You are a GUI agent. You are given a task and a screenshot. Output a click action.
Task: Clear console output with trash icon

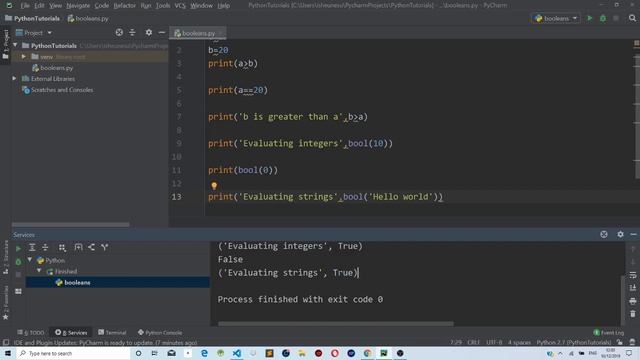[633, 314]
